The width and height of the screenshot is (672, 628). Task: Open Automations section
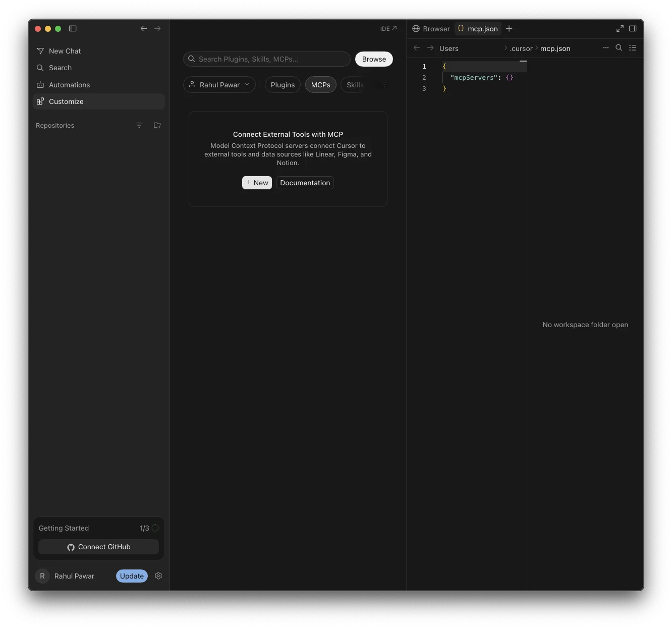pos(99,85)
